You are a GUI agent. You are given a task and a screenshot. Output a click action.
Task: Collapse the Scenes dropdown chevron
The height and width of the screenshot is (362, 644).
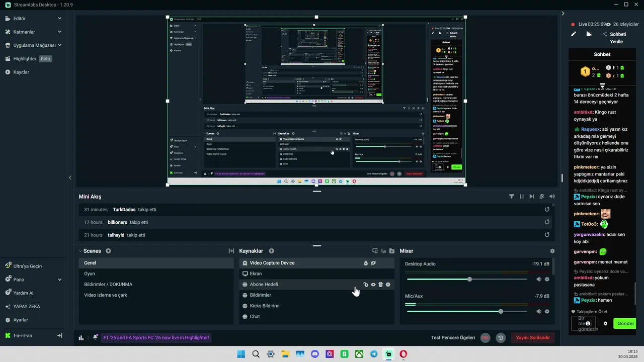[x=80, y=251]
